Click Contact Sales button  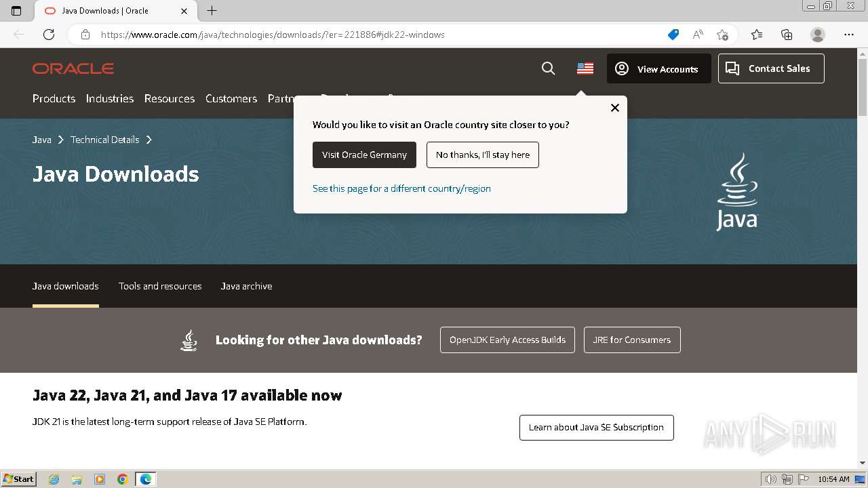pos(771,68)
